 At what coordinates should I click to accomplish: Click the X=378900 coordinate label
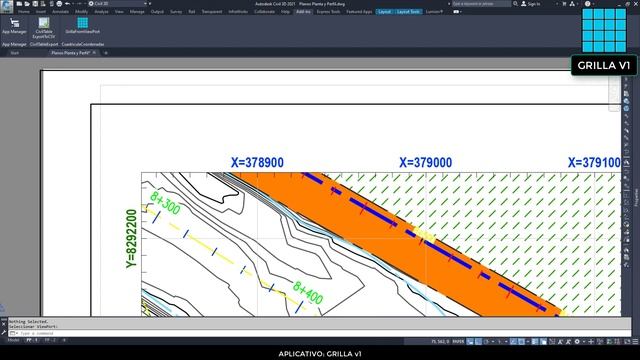coord(257,162)
